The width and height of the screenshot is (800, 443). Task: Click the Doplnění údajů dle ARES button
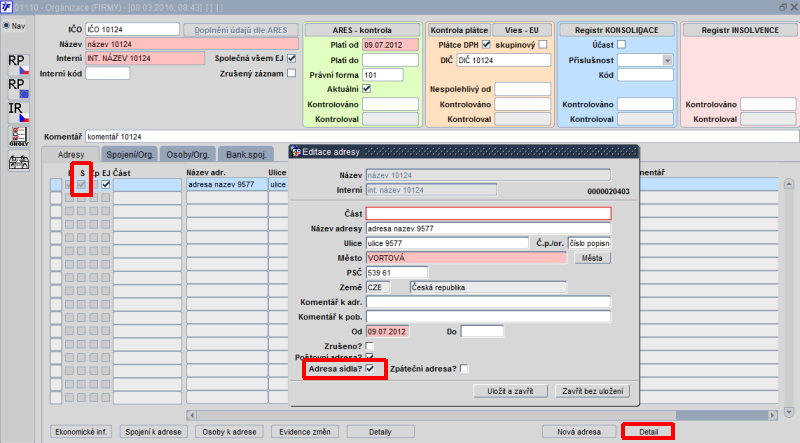click(241, 30)
